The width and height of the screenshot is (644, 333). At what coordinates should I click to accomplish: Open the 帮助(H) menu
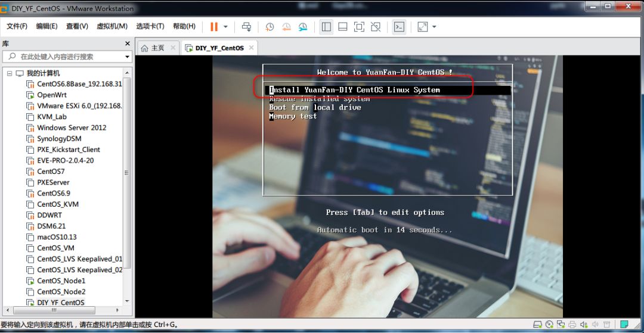tap(184, 26)
